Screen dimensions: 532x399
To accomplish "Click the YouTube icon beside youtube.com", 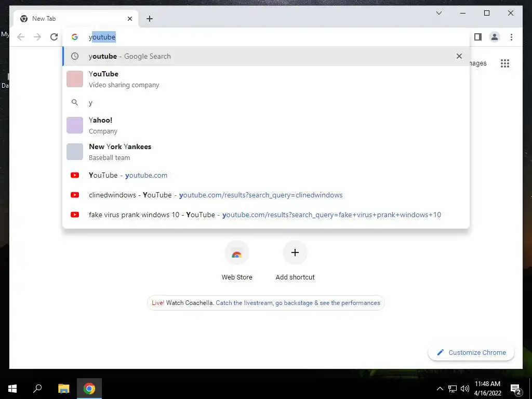I will click(x=75, y=176).
